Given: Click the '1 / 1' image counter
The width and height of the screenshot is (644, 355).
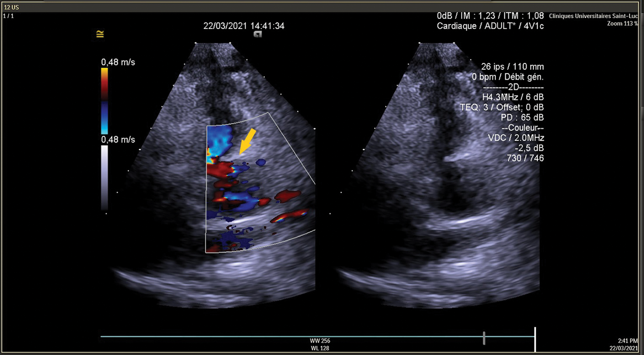Looking at the screenshot, I should (8, 16).
